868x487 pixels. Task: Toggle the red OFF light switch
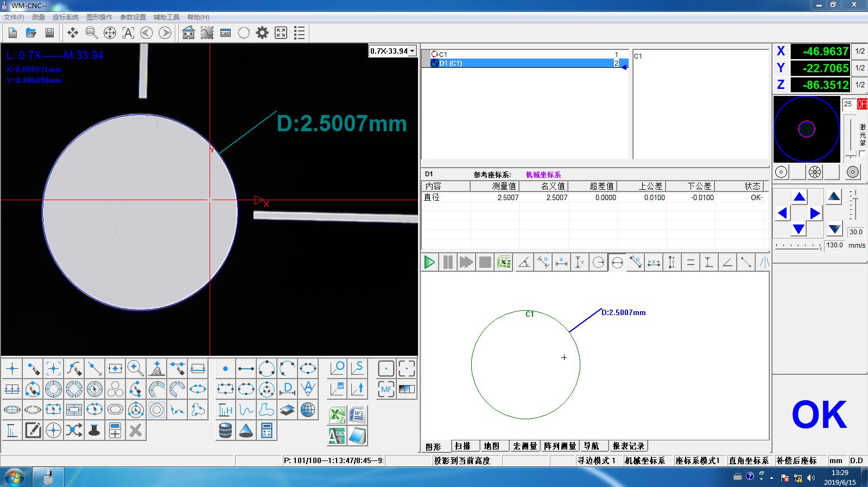(861, 104)
